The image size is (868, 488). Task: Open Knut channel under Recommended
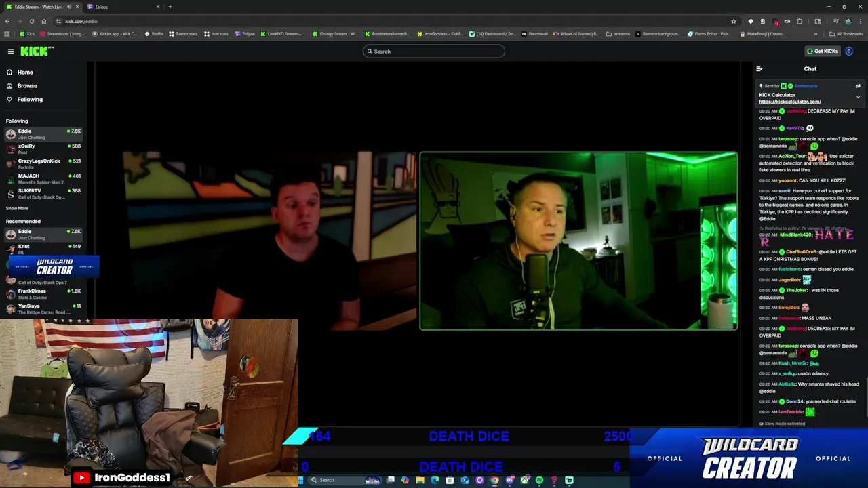point(43,249)
